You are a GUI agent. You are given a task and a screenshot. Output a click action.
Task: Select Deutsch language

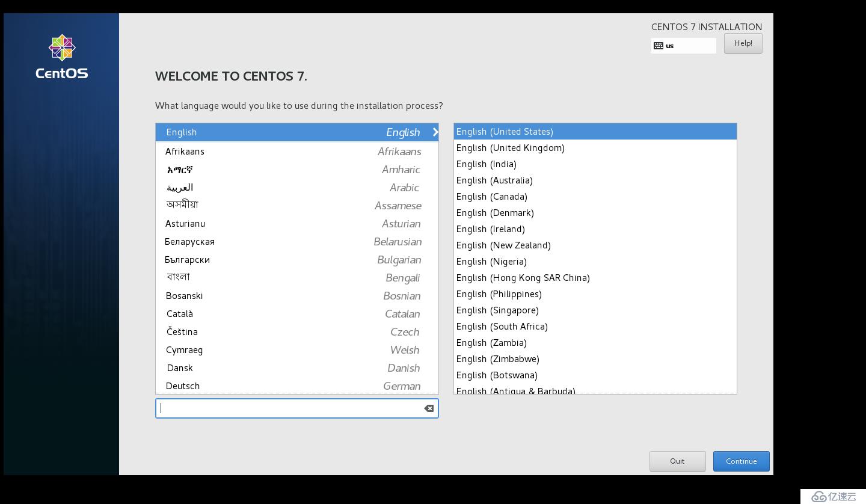tap(297, 386)
